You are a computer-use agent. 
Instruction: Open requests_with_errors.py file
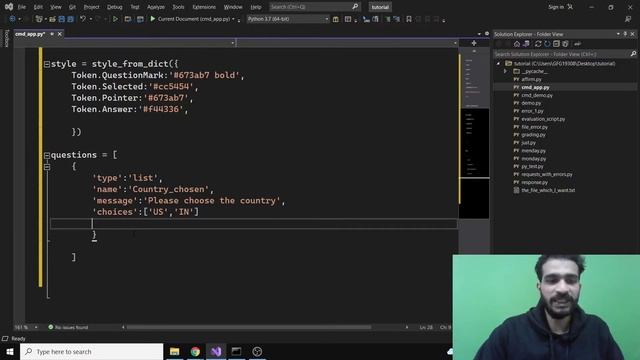(547, 174)
